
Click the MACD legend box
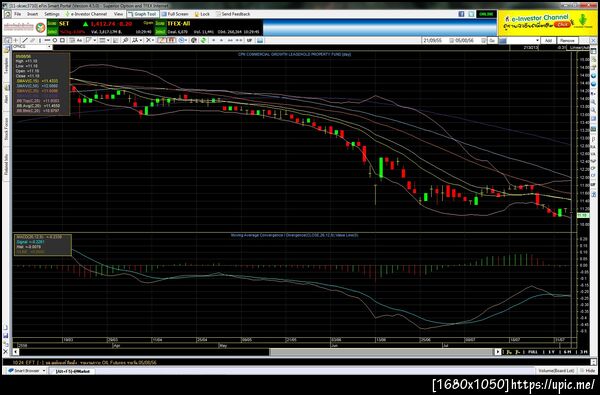pyautogui.click(x=42, y=245)
